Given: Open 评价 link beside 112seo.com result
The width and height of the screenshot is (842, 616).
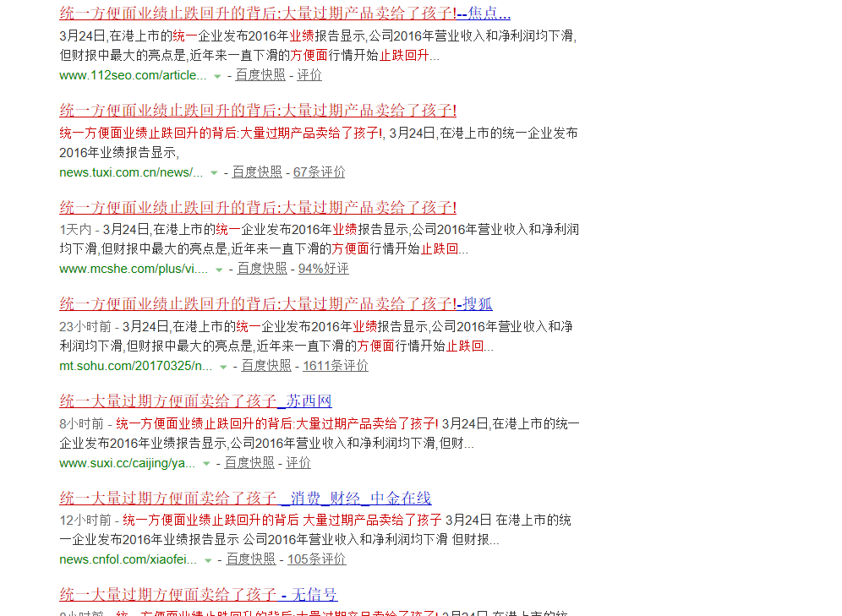Looking at the screenshot, I should [x=309, y=75].
